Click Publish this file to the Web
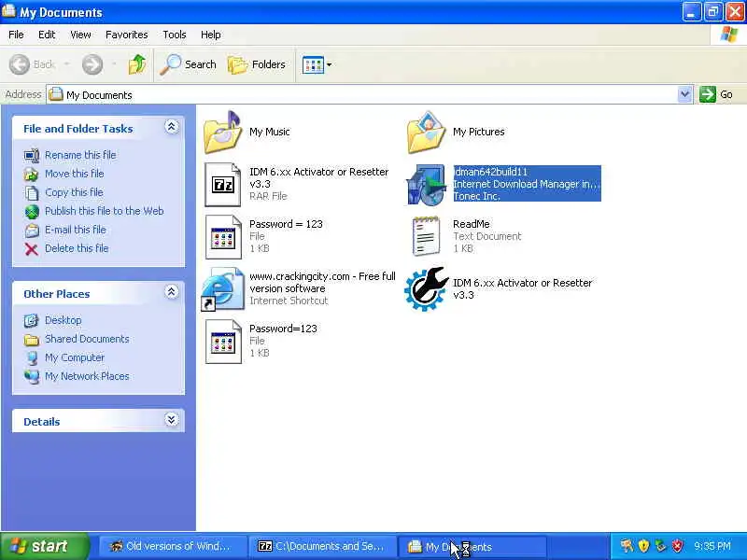Viewport: 747px width, 560px height. click(105, 211)
